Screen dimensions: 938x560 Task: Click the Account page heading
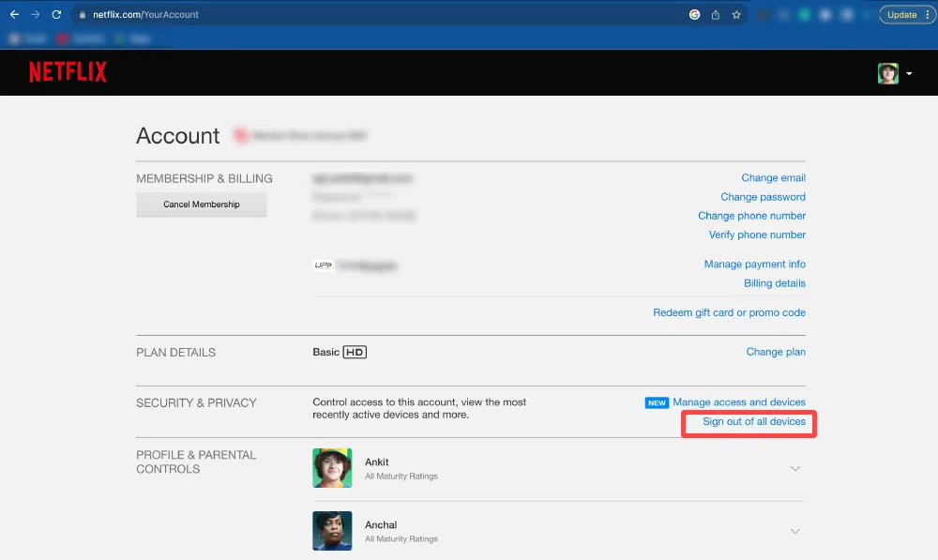click(x=177, y=136)
